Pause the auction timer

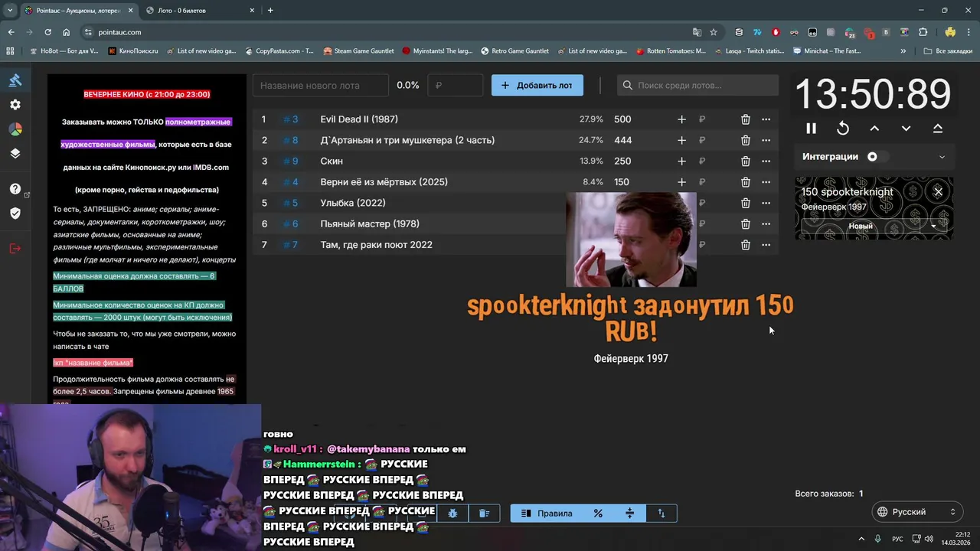pos(812,129)
